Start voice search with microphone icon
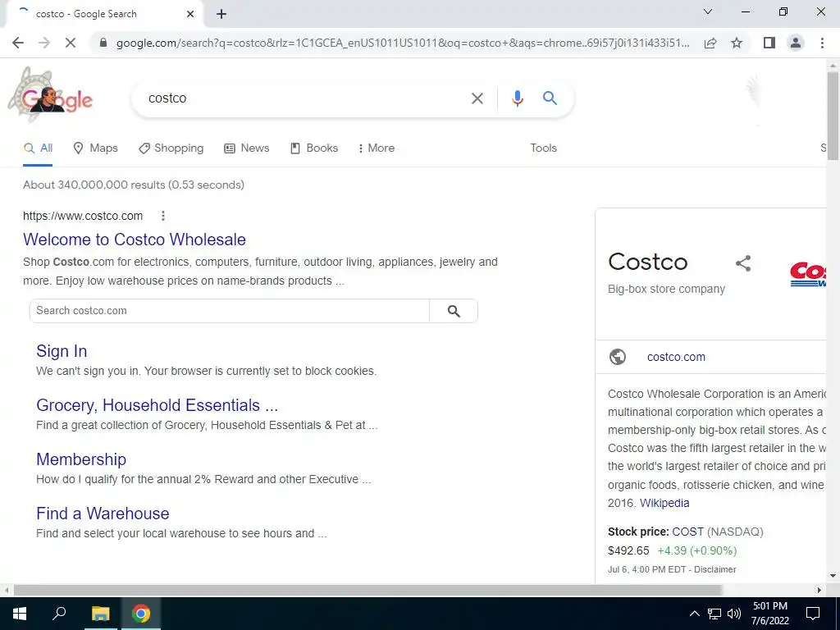Viewport: 840px width, 630px height. (x=517, y=98)
